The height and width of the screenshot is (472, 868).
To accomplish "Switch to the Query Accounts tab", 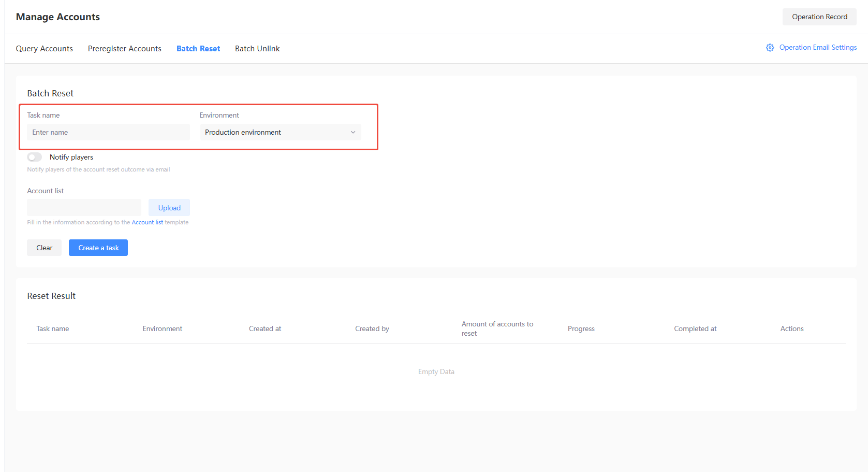I will pyautogui.click(x=45, y=49).
